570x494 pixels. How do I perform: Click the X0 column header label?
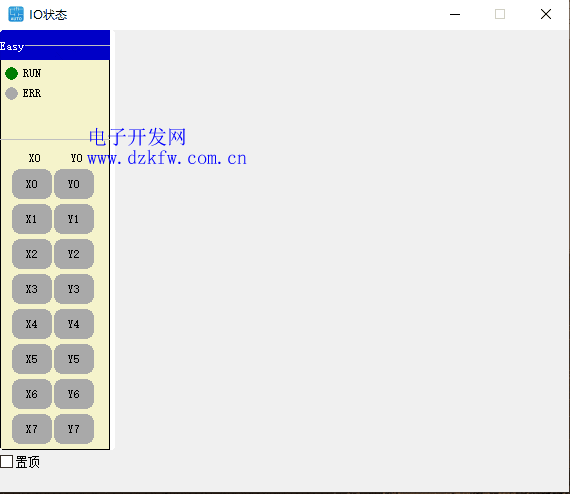[35, 158]
